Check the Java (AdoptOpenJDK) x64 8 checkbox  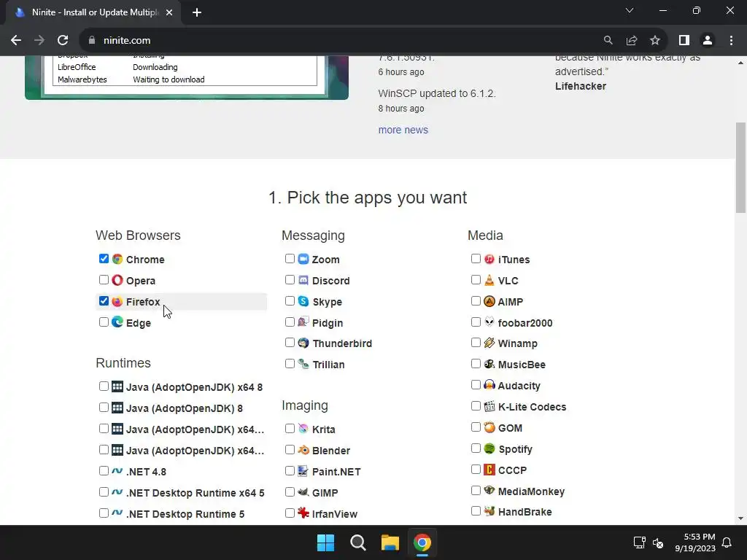[x=104, y=386]
